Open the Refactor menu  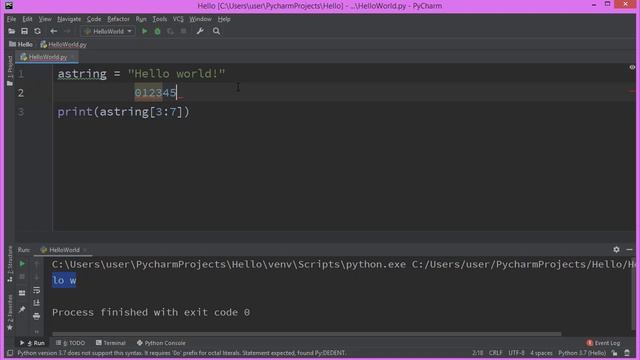[118, 19]
